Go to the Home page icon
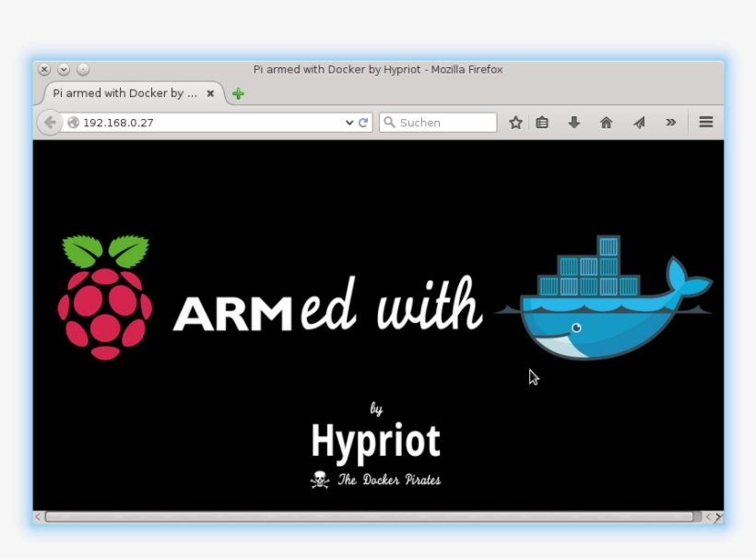 tap(606, 122)
